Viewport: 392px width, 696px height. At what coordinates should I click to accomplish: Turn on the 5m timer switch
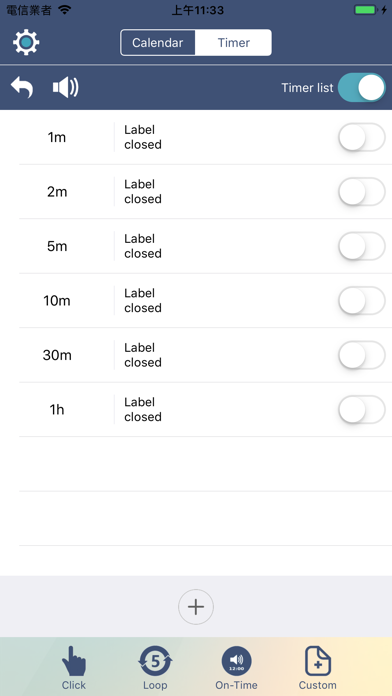pyautogui.click(x=361, y=246)
